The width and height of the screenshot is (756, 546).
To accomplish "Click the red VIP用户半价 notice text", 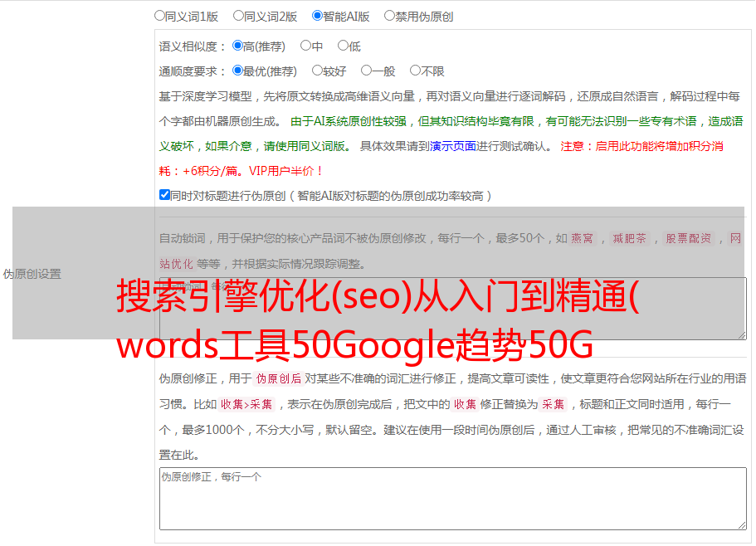I will point(285,171).
